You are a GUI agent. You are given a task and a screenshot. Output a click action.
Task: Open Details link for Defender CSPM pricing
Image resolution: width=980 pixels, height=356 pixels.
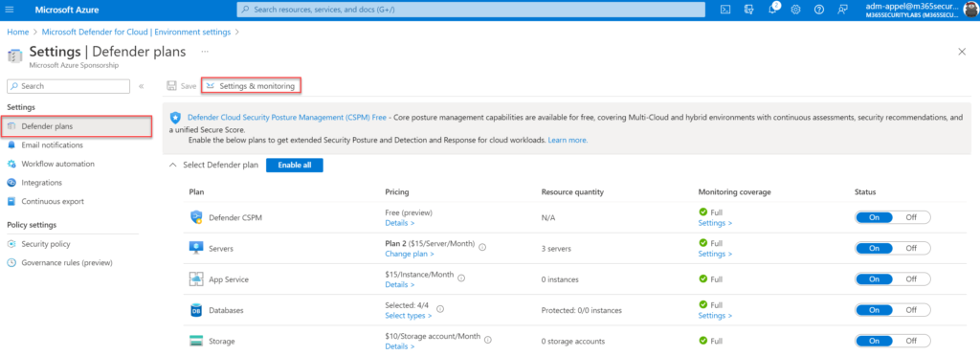pyautogui.click(x=400, y=223)
